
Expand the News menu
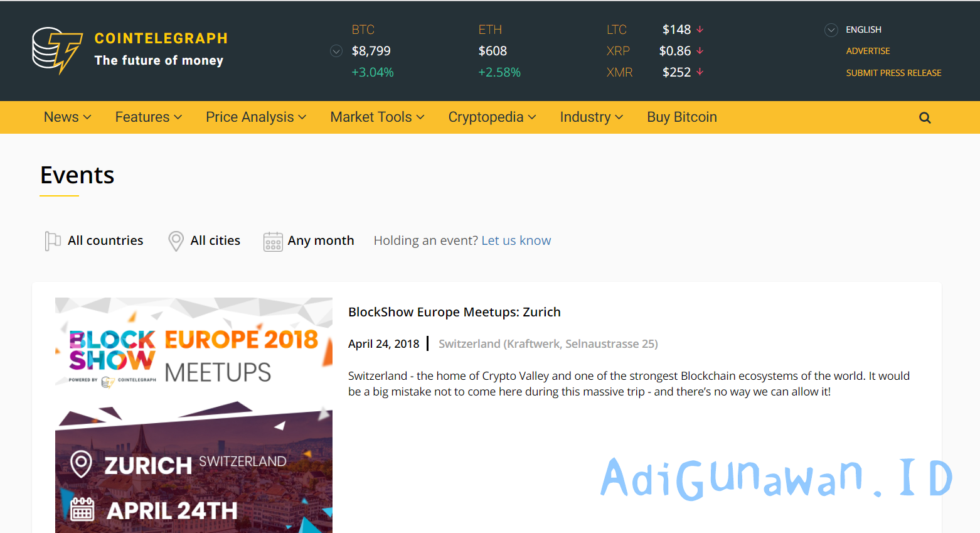(68, 117)
